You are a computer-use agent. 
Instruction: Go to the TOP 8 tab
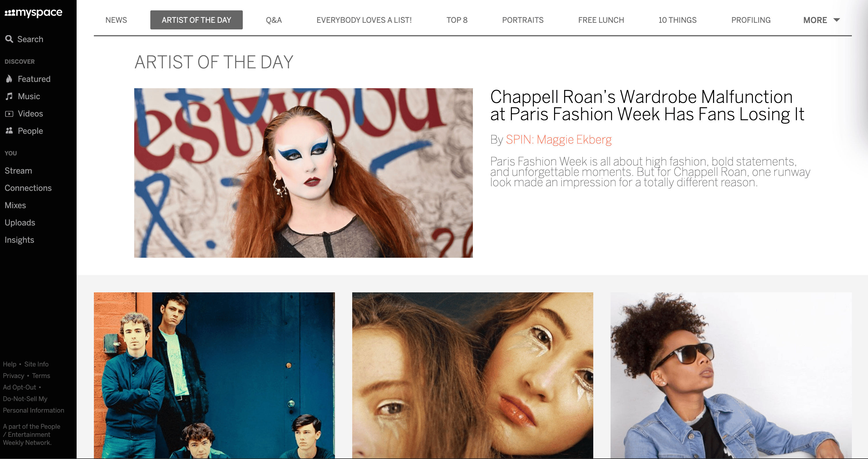[457, 20]
